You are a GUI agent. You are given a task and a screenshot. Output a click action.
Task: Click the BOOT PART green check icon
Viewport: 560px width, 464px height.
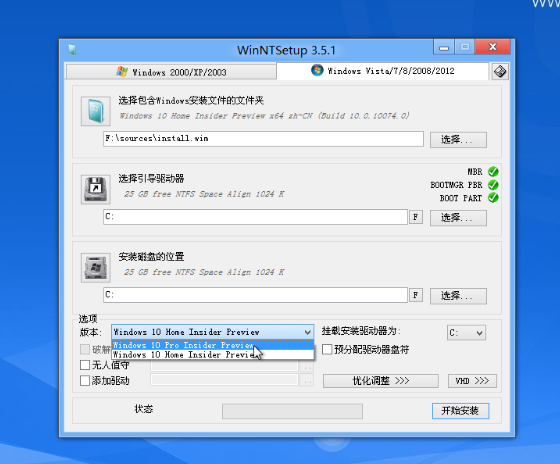point(493,198)
